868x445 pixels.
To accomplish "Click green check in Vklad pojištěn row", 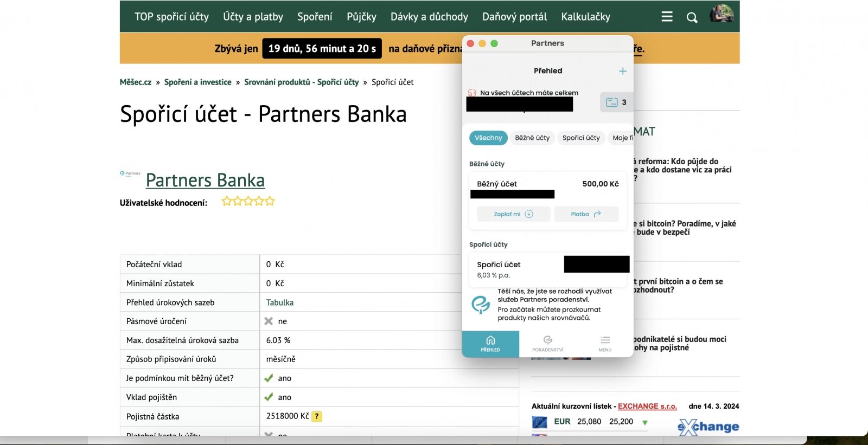I will (x=269, y=397).
